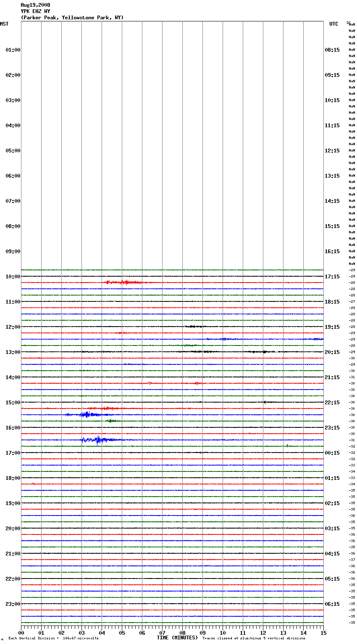
Task: Select the 17:15 UTC time label
Action: (x=332, y=277)
